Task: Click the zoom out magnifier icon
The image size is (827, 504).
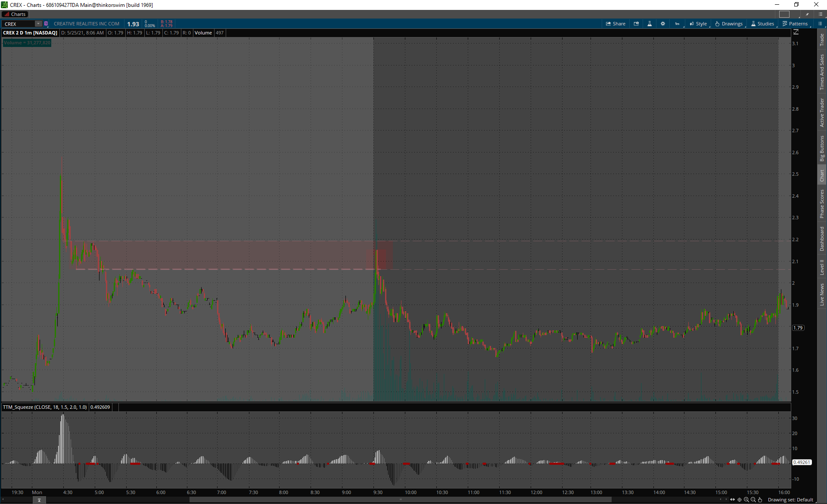Action: (x=753, y=500)
